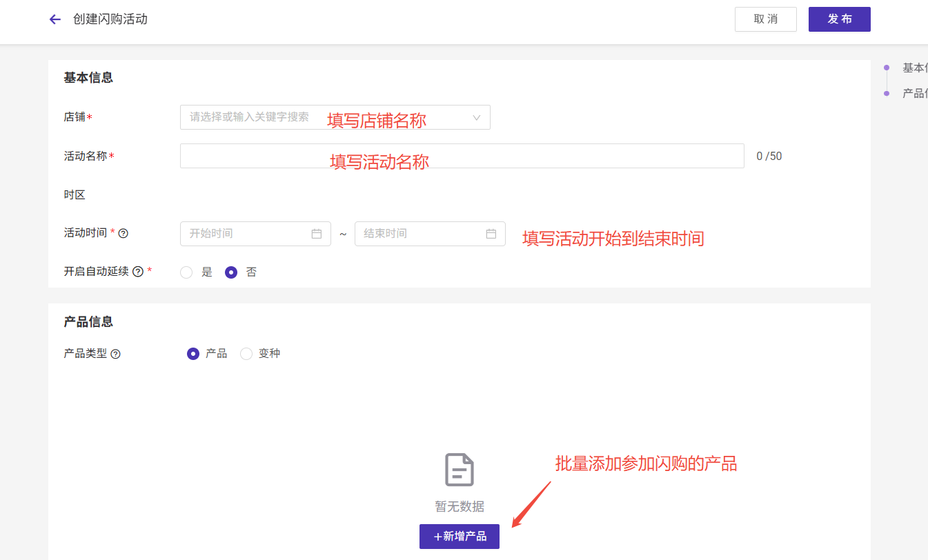
Task: Click the help icon next to 活动时间
Action: click(x=124, y=234)
